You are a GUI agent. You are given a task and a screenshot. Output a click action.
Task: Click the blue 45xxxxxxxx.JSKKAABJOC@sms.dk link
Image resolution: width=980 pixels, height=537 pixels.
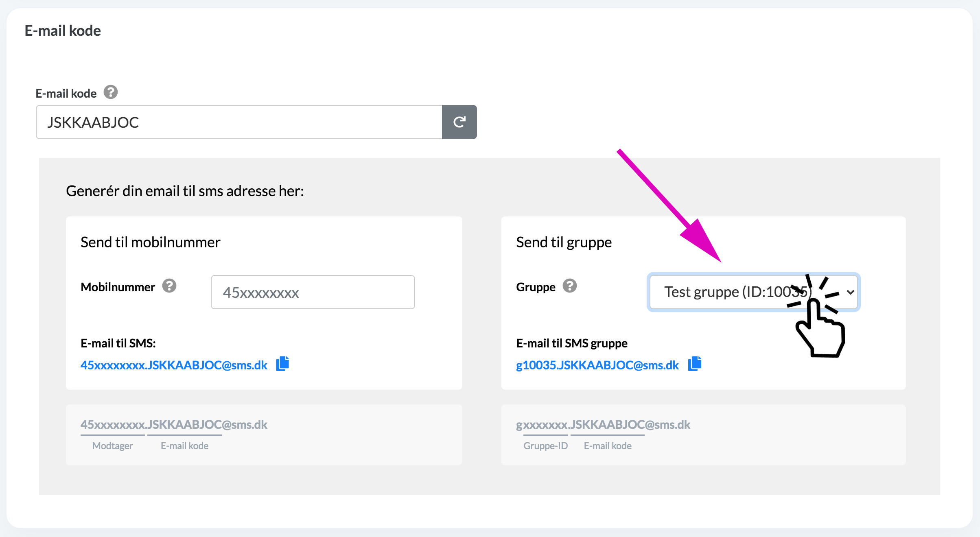click(174, 365)
